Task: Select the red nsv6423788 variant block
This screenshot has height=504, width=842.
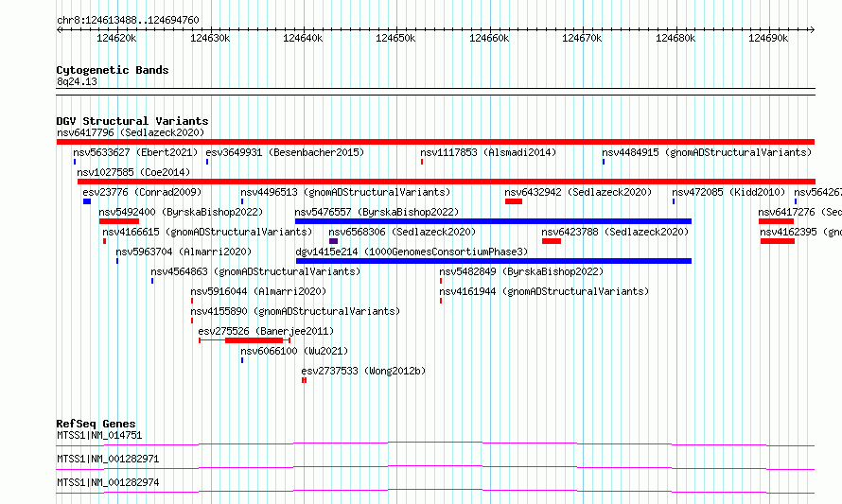Action: coord(552,241)
